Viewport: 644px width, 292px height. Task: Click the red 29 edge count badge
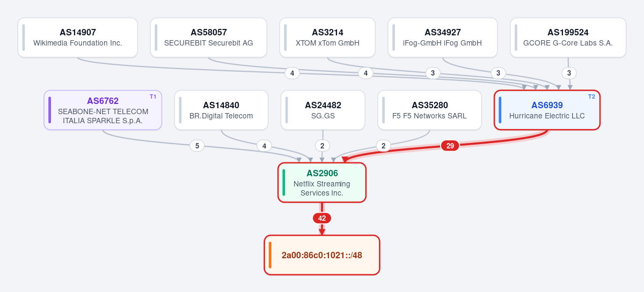[450, 146]
